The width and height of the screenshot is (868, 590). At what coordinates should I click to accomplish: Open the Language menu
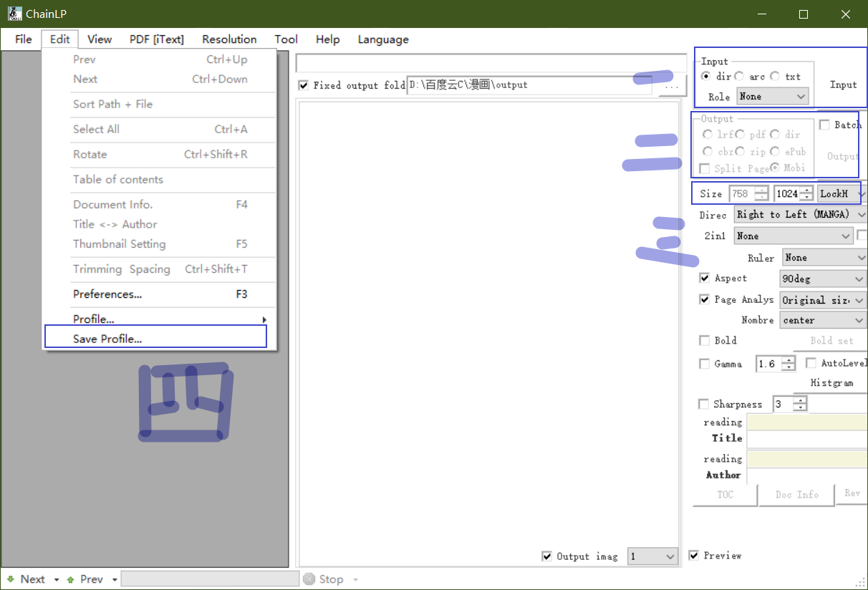[383, 39]
